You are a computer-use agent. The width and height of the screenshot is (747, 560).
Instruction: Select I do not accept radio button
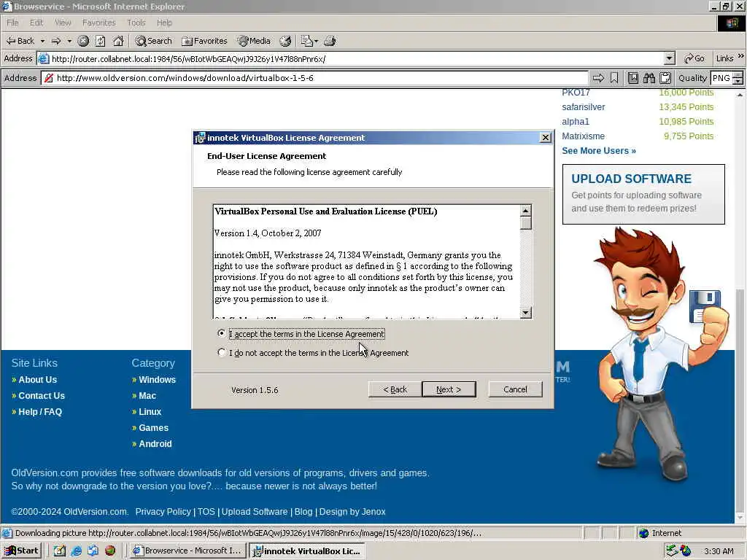[221, 352]
